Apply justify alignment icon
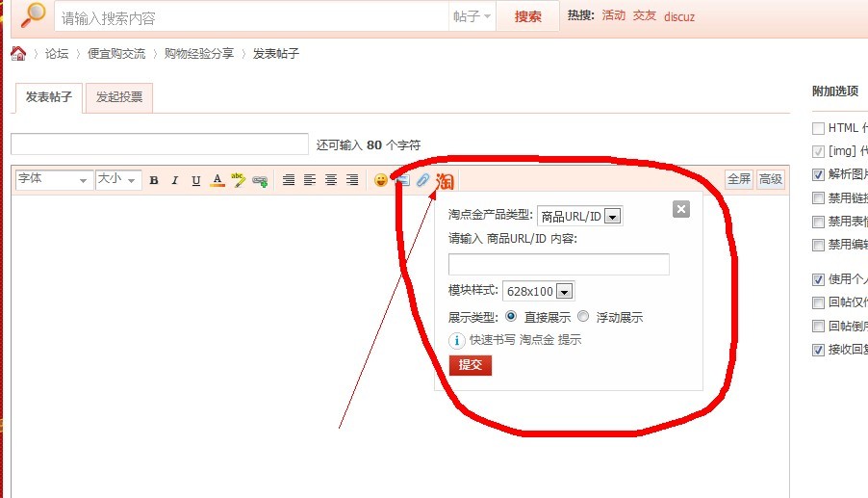This screenshot has width=868, height=498. click(289, 179)
